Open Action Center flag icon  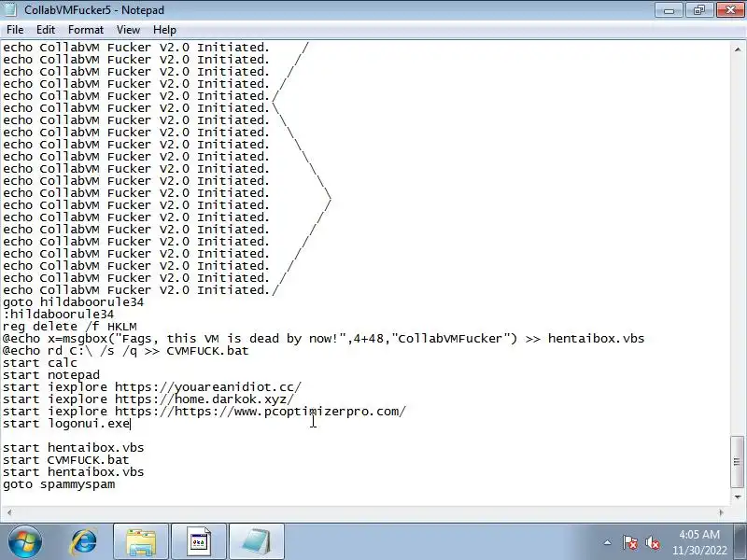pos(629,542)
